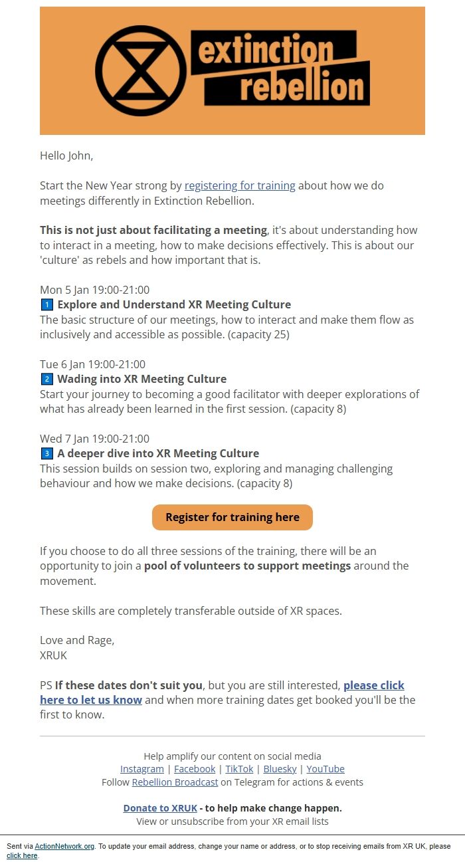Click the view or unsubscribe email lists text

click(232, 821)
